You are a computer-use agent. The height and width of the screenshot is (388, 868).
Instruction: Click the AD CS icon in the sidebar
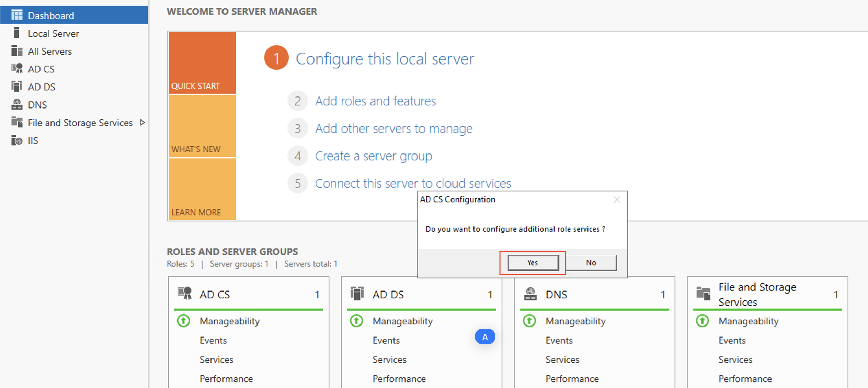pyautogui.click(x=17, y=69)
